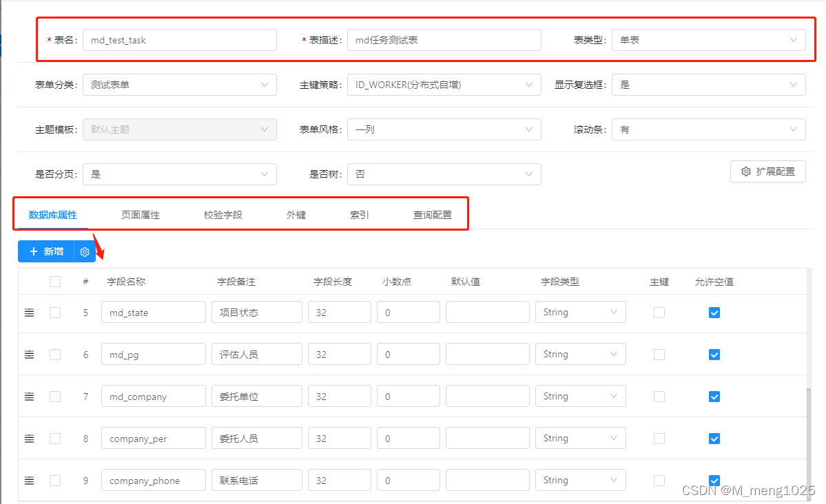Viewport: 826px width, 504px height.
Task: Uncheck 允许空值 for company_per row
Action: pyautogui.click(x=714, y=439)
